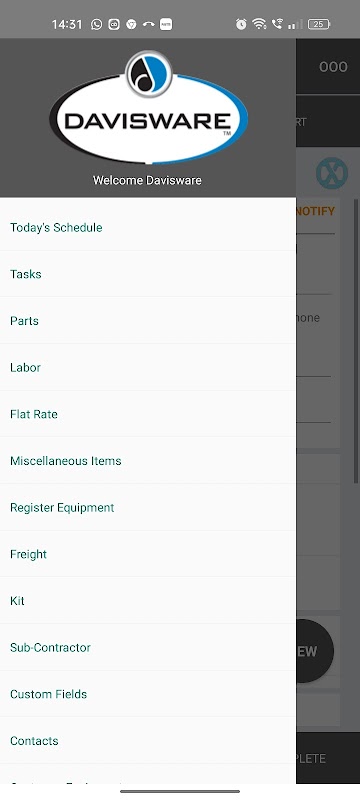Tap the WhatsApp notification icon in status bar
This screenshot has height=800, width=360.
point(96,24)
